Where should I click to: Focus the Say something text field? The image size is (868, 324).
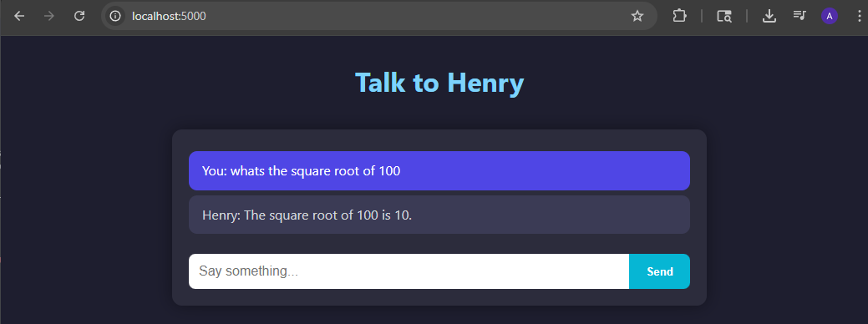click(409, 271)
